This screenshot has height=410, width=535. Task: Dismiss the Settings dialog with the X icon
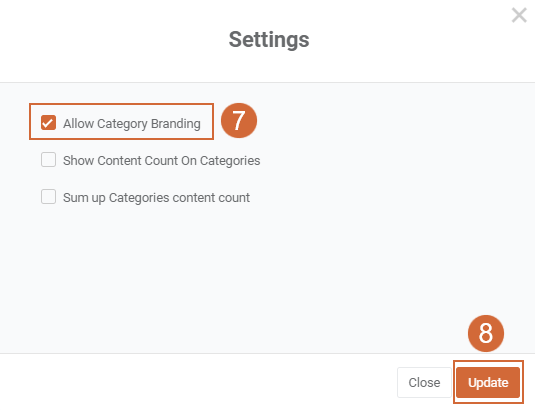click(519, 15)
